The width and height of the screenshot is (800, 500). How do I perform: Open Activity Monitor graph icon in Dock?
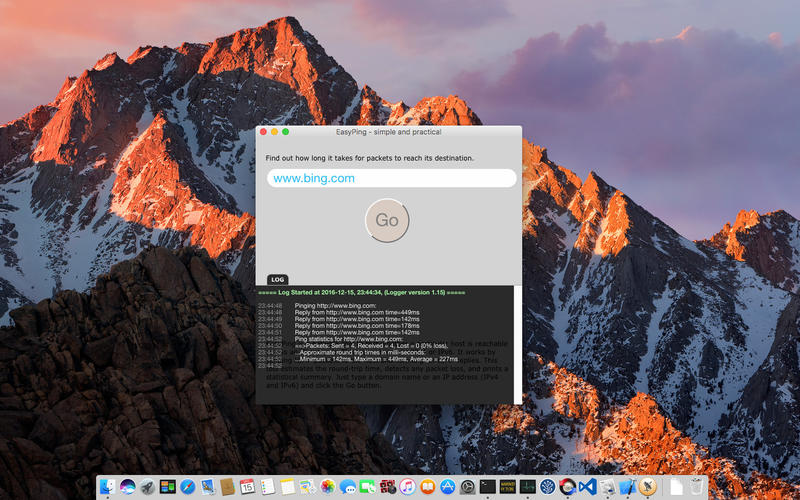coord(528,487)
